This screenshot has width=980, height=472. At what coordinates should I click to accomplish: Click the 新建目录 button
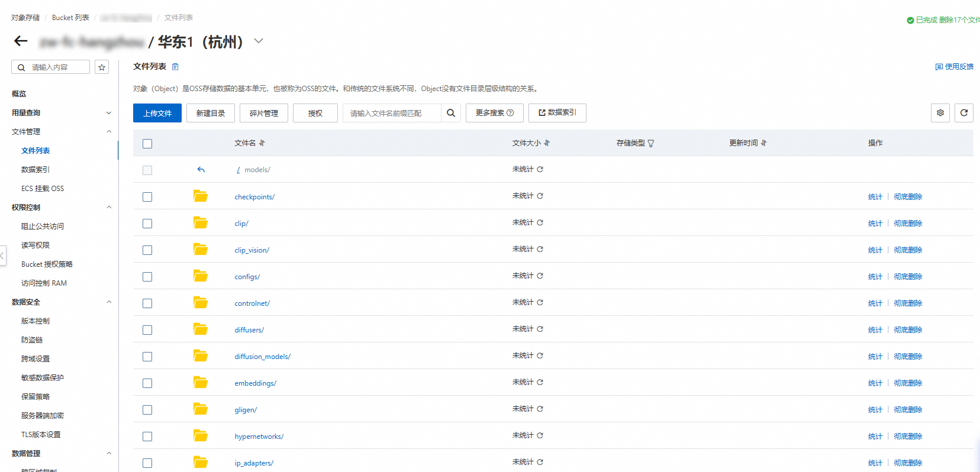click(211, 113)
